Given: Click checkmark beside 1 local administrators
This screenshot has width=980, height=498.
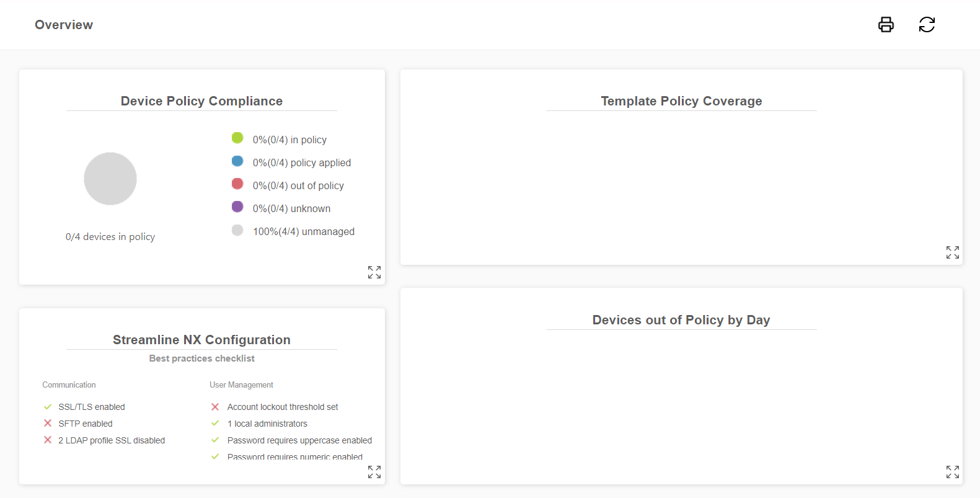Looking at the screenshot, I should tap(215, 423).
